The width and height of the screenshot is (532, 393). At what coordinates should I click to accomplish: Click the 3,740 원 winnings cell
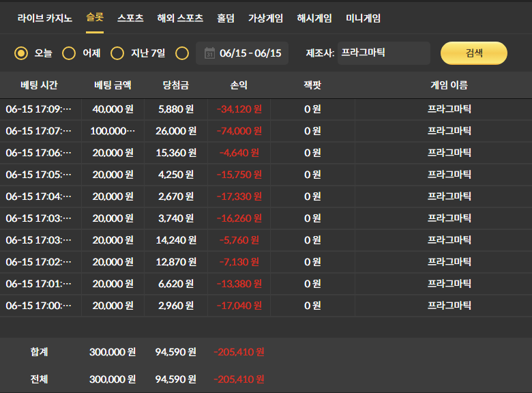(x=176, y=218)
